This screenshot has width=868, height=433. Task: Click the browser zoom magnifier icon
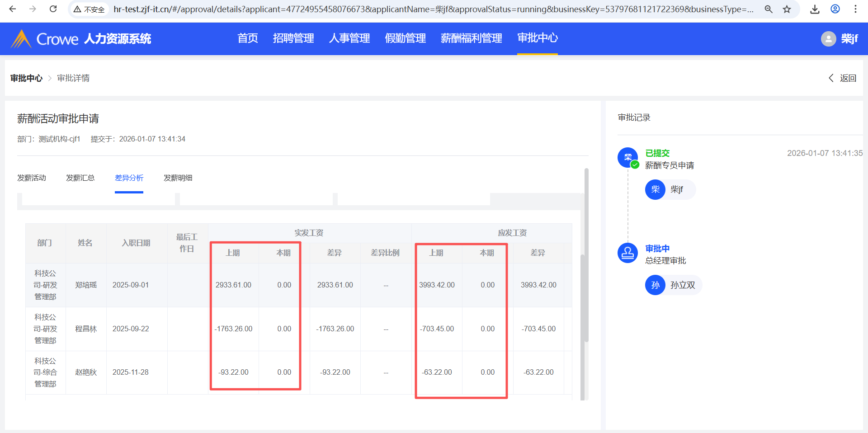click(x=768, y=9)
